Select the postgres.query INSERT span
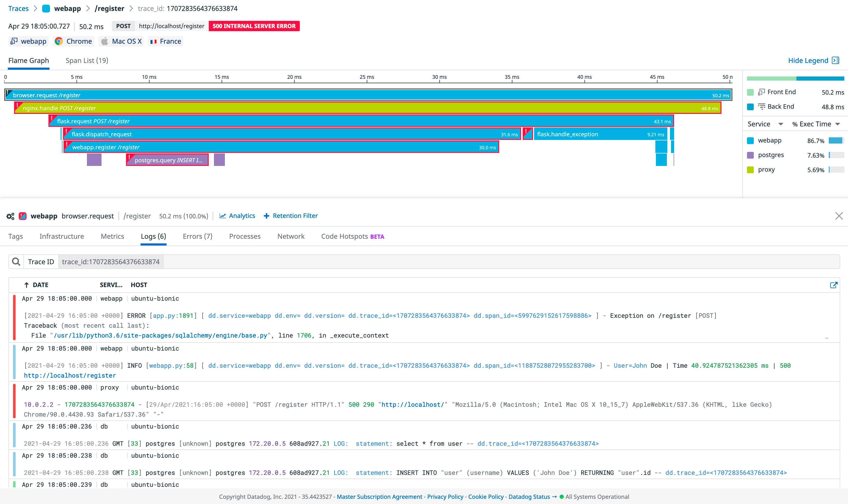Screen dimensions: 848x504 pos(168,160)
